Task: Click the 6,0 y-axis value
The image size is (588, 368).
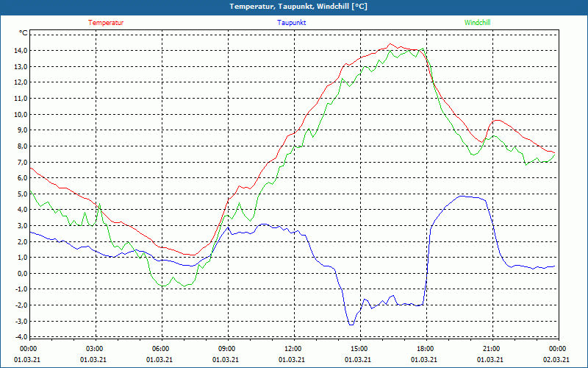Action: [x=22, y=177]
